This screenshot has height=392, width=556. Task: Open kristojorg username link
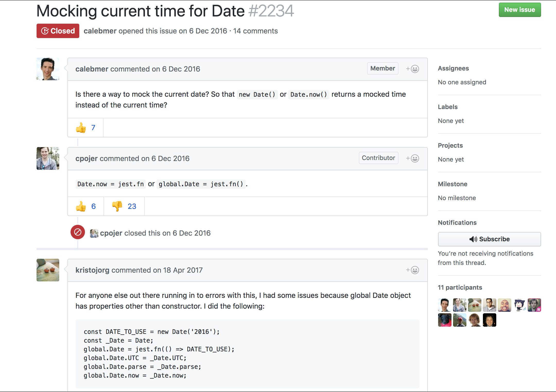coord(92,270)
